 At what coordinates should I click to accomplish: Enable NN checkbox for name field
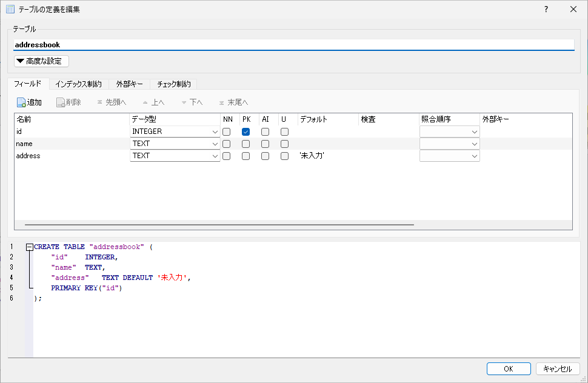226,144
